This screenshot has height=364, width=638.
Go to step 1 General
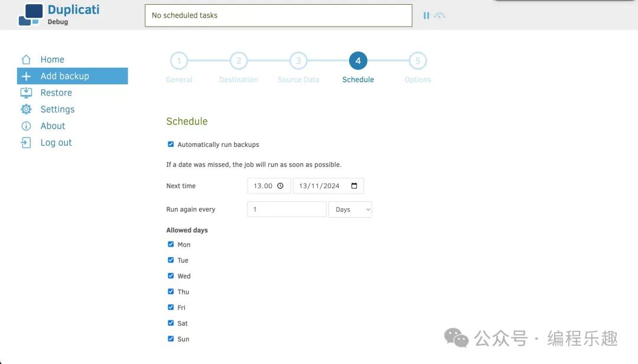(179, 61)
